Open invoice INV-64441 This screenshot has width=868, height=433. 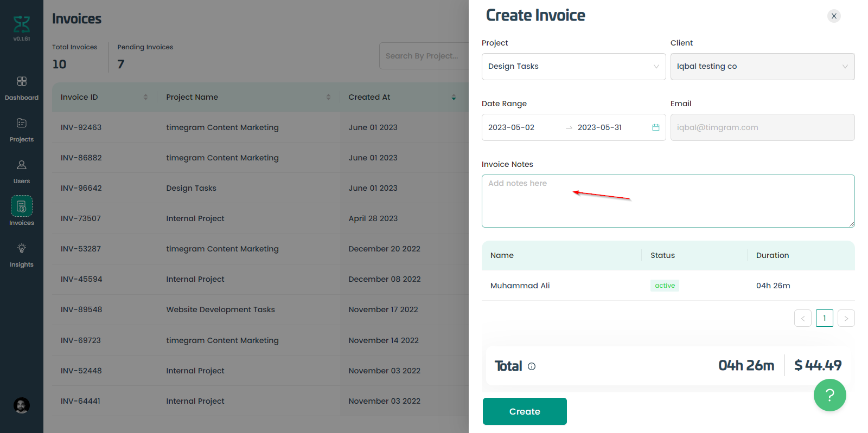tap(80, 401)
